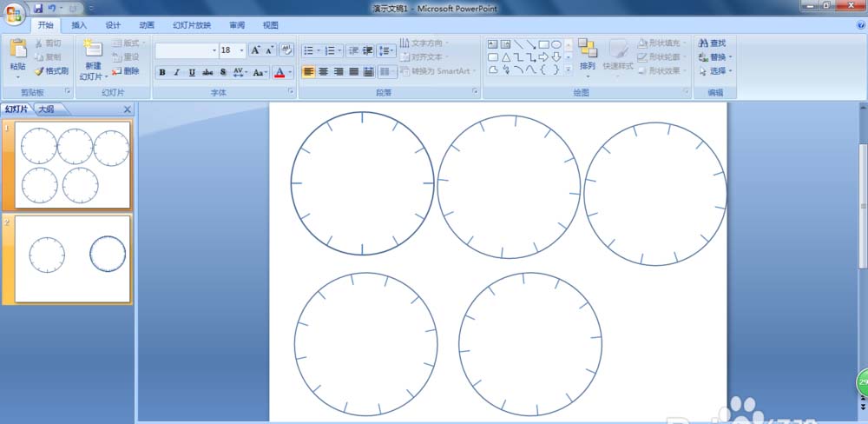Click the New Slide icon

[93, 48]
